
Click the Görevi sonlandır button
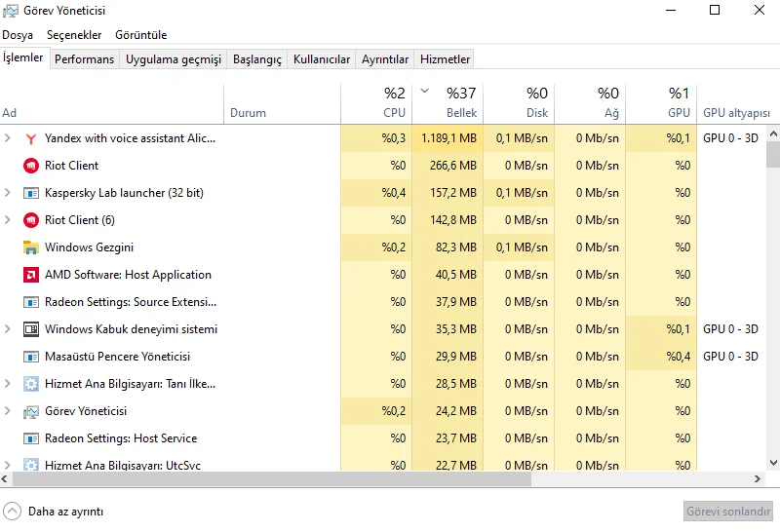pos(727,511)
